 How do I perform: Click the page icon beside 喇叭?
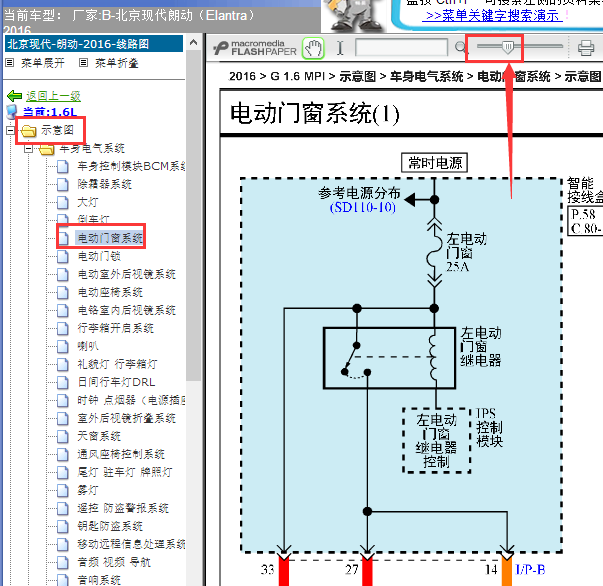point(63,346)
